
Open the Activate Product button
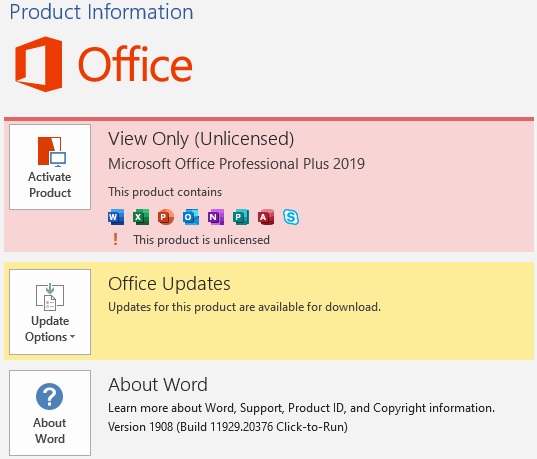(50, 167)
